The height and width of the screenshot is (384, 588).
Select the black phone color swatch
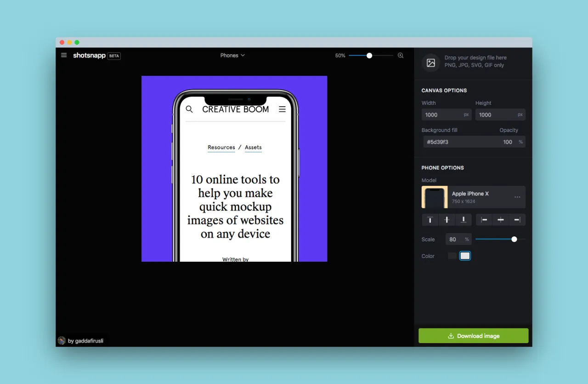[x=452, y=256]
